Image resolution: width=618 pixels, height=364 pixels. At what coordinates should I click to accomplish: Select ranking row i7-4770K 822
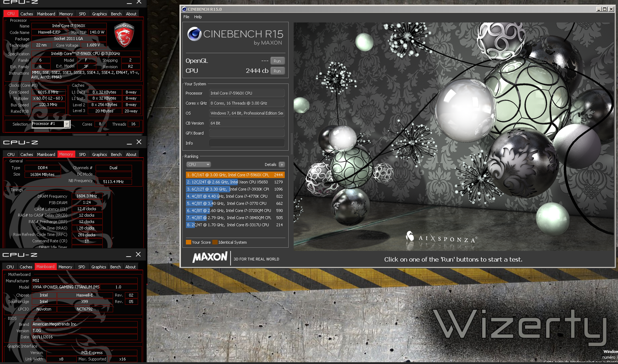coord(235,196)
